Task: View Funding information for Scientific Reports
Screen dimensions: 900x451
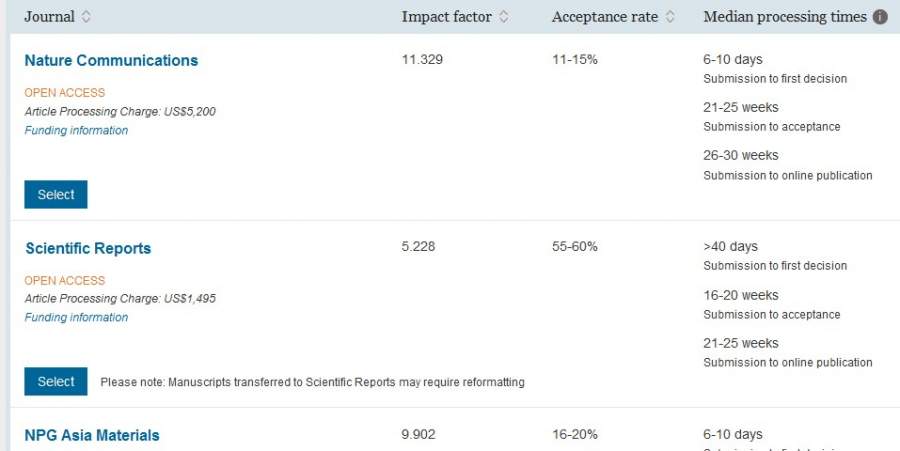Action: pos(76,317)
